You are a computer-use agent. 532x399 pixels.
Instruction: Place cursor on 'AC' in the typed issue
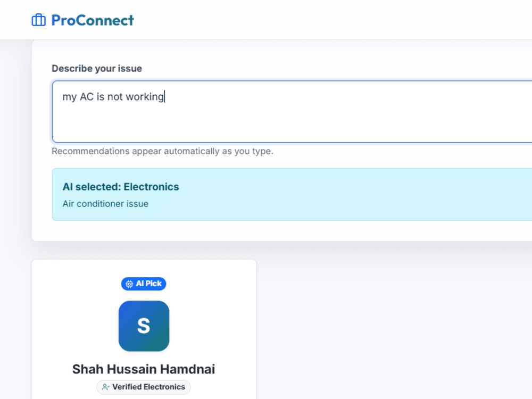pos(87,97)
